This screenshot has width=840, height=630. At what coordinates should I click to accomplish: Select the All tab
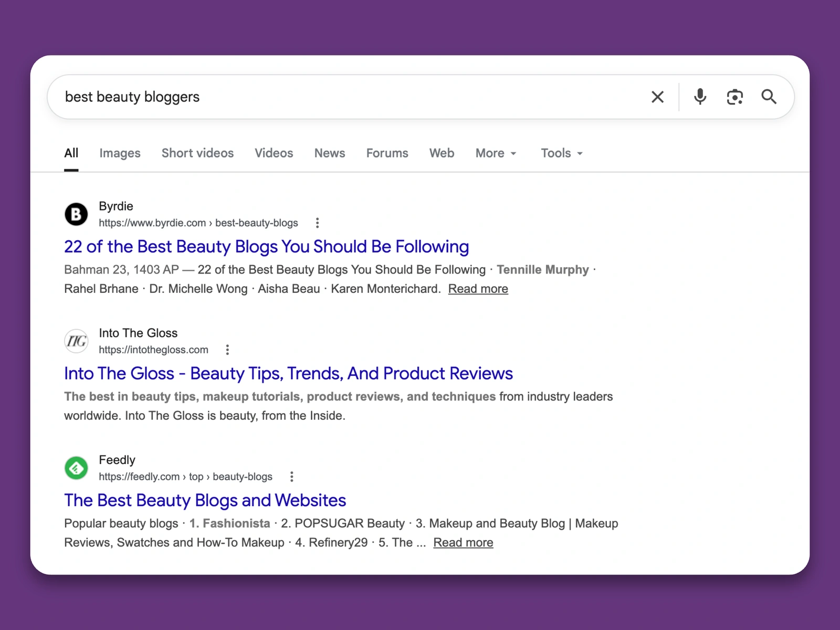pos(71,153)
